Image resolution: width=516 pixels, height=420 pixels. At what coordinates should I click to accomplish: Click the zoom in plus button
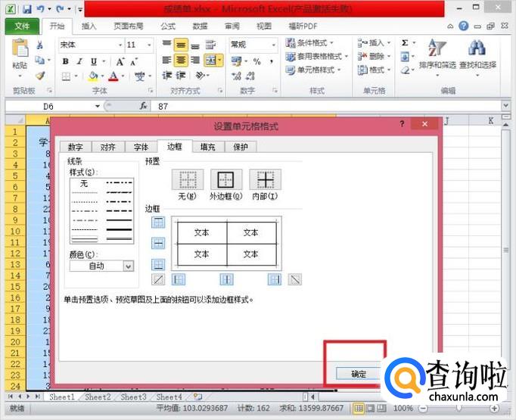[494, 409]
